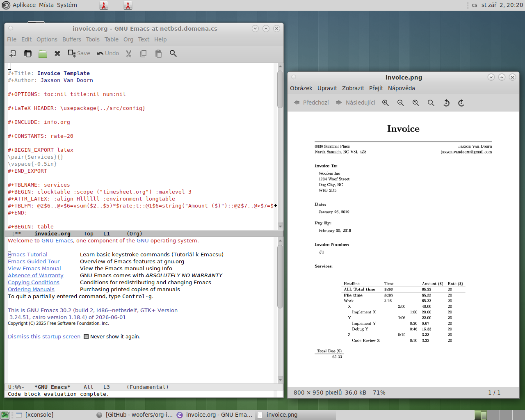Click the Cut scissors icon
The image size is (525, 420).
[129, 53]
